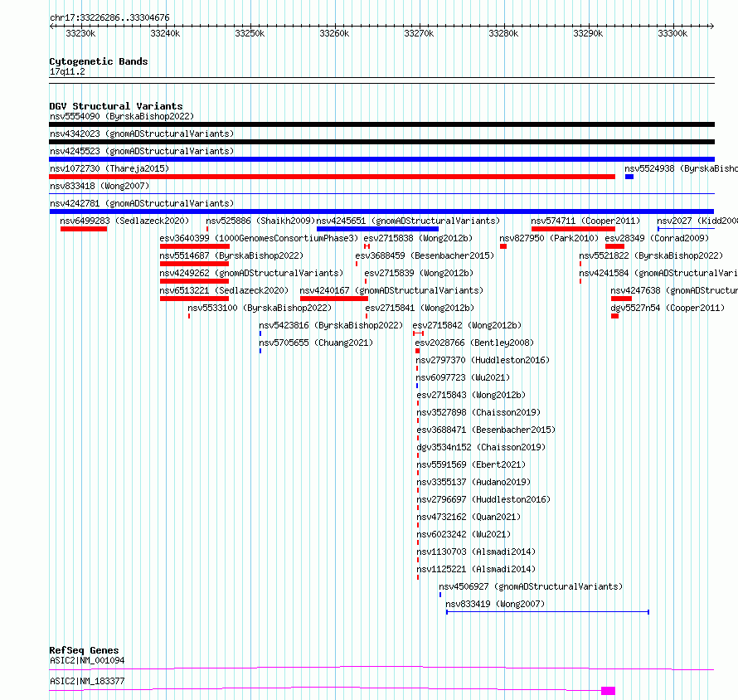Screen dimensions: 738x700
Task: Open nsv4732162 (Quan2021) label
Action: pyautogui.click(x=469, y=517)
